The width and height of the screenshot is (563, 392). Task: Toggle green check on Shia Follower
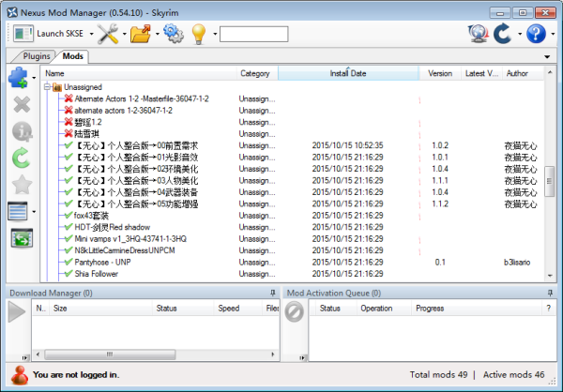(68, 274)
